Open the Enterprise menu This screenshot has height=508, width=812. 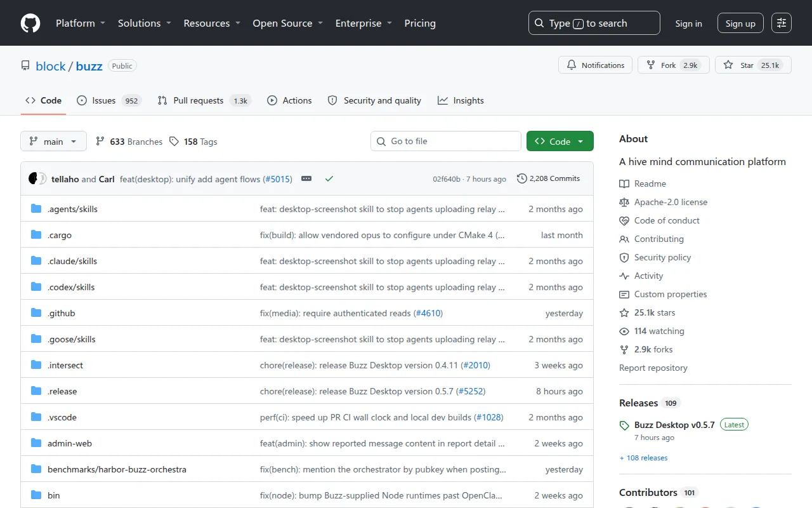(363, 23)
